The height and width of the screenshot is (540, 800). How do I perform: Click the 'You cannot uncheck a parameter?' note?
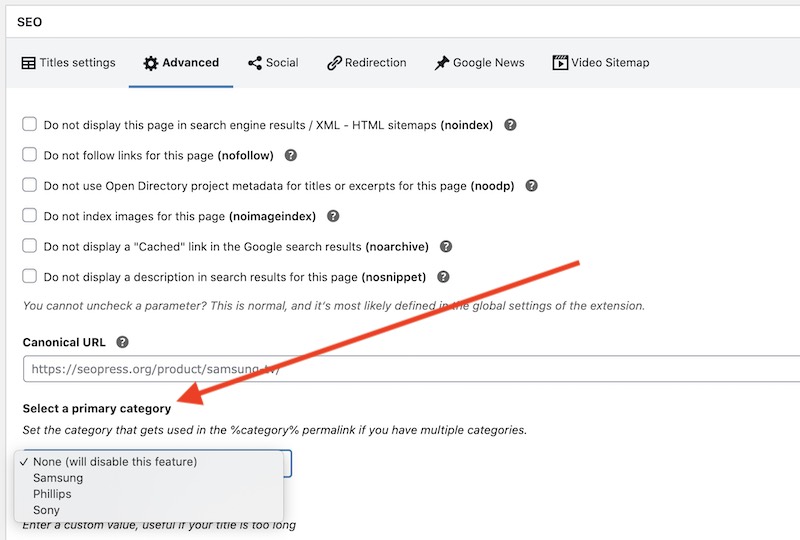pyautogui.click(x=334, y=306)
